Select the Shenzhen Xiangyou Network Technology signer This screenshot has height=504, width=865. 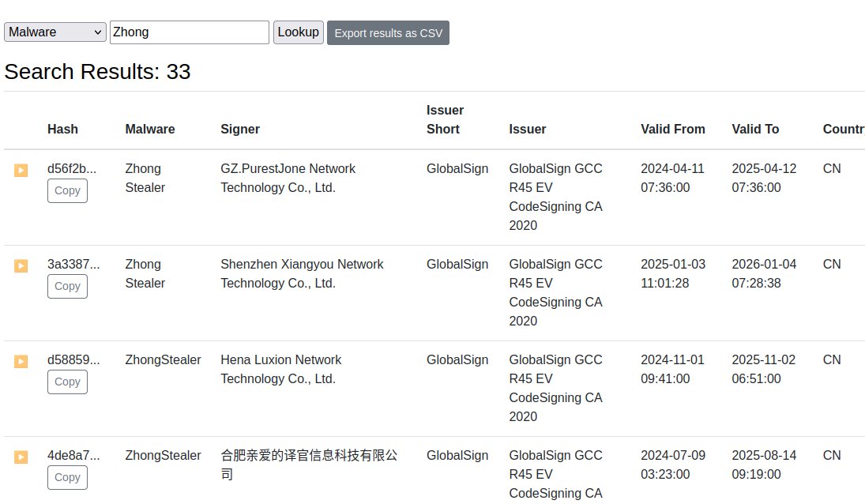pos(302,273)
